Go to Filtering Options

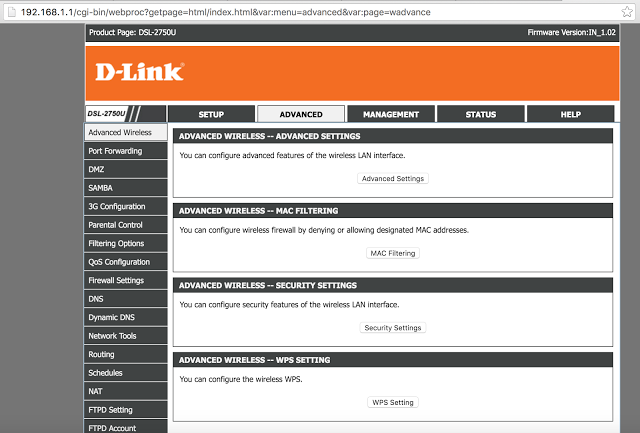click(126, 243)
